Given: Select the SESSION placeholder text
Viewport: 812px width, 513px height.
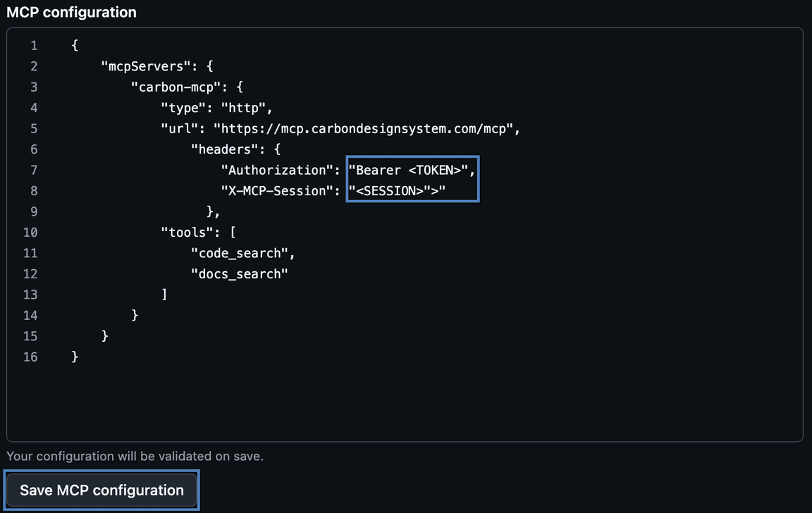Looking at the screenshot, I should 395,190.
